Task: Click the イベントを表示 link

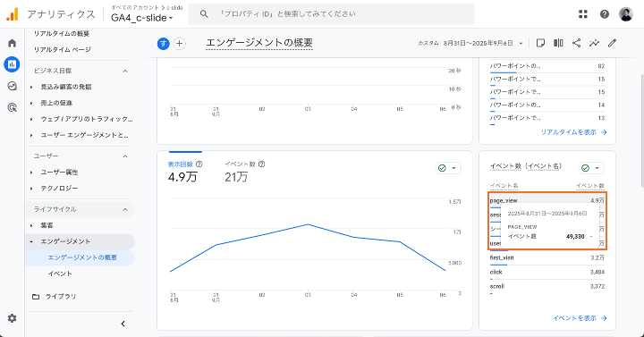Action: (580, 318)
